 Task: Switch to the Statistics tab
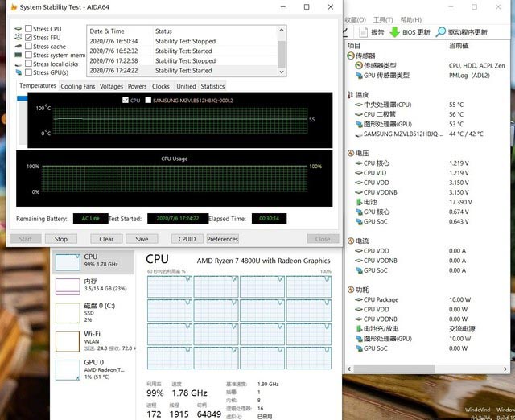[212, 86]
